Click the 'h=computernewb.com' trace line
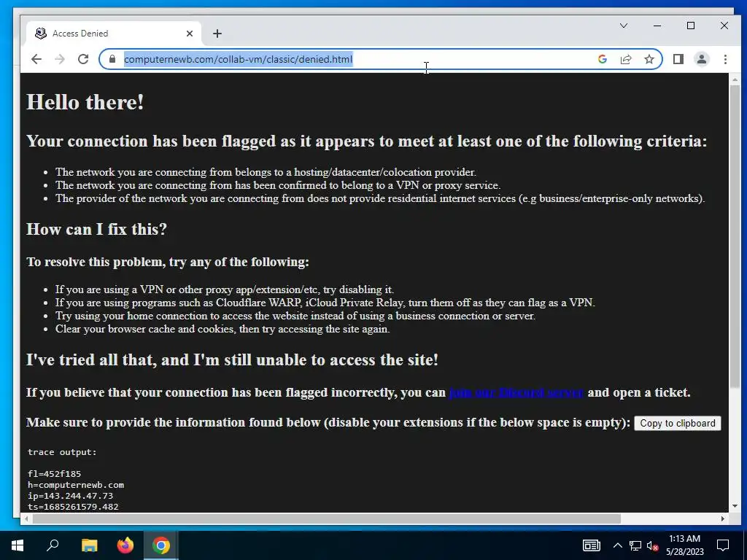Viewport: 747px width, 560px height. [76, 485]
